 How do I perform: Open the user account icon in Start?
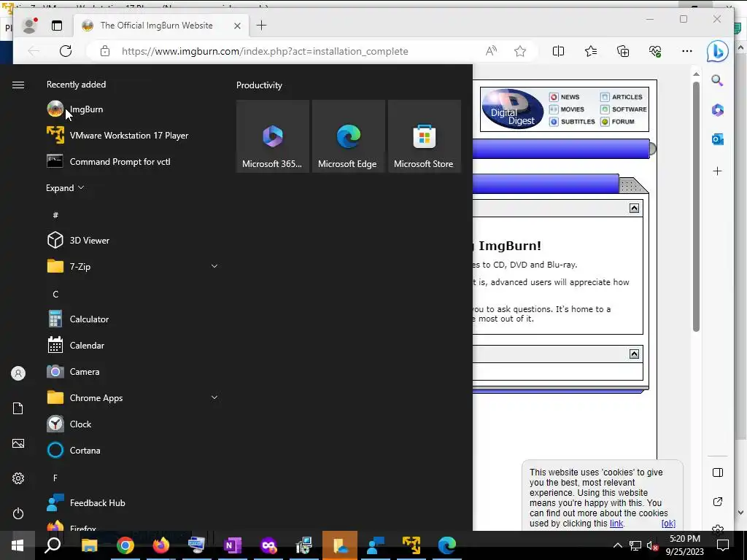pos(18,373)
